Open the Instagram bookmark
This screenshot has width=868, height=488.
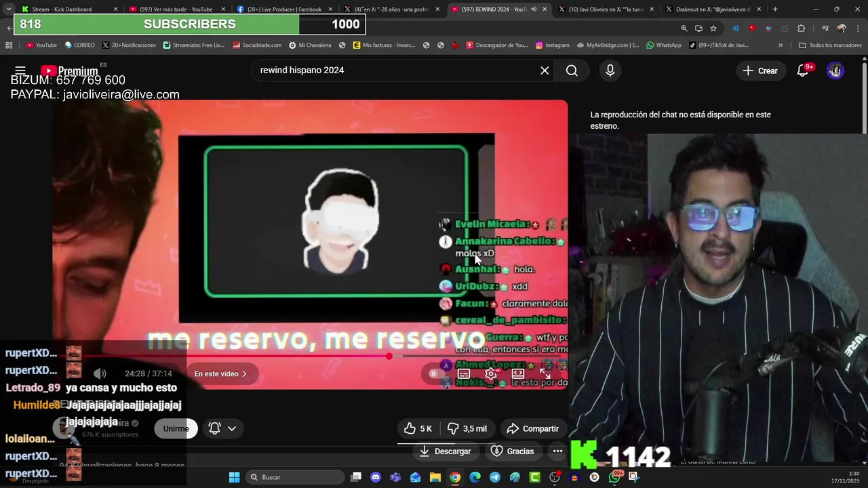tap(553, 45)
